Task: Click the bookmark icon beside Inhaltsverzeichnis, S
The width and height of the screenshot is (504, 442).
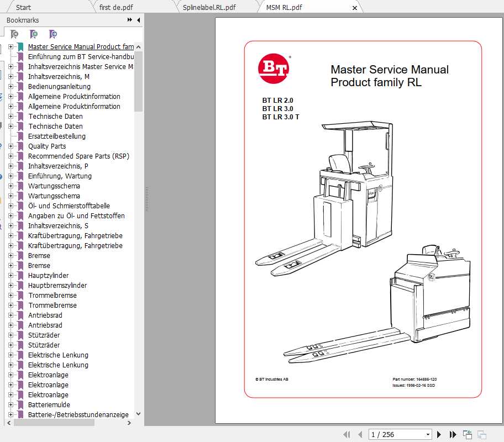Action: pyautogui.click(x=20, y=226)
